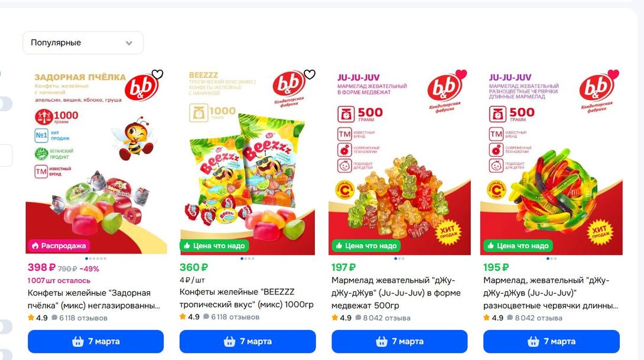The height and width of the screenshot is (360, 644).
Task: Open gummy bears Ju-Ju-Juv в форме медвежат link
Action: click(x=396, y=293)
